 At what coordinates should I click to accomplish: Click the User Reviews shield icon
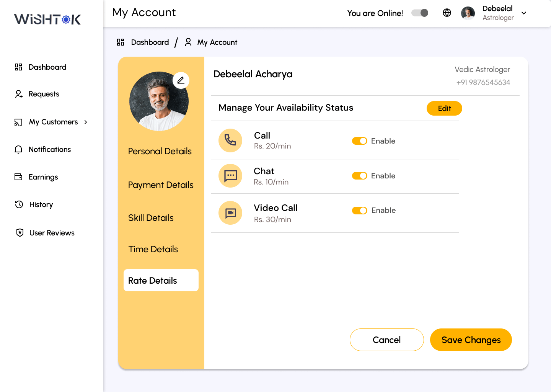(20, 233)
